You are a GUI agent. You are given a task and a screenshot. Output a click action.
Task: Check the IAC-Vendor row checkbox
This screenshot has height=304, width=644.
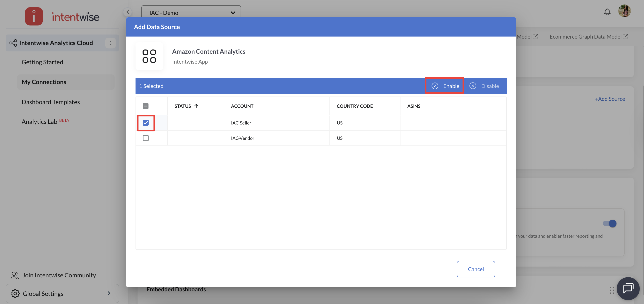point(146,138)
